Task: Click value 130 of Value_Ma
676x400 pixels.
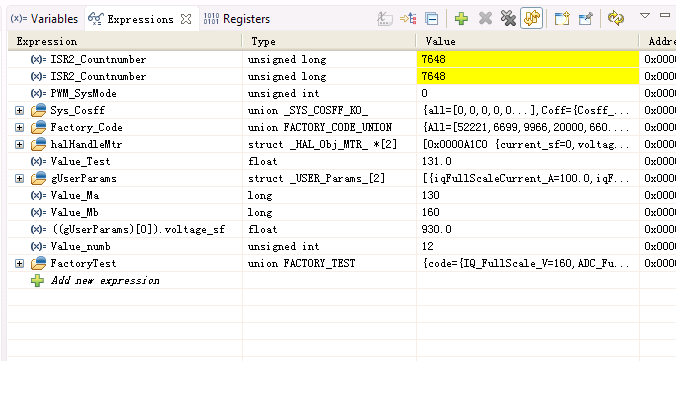Action: pyautogui.click(x=430, y=195)
